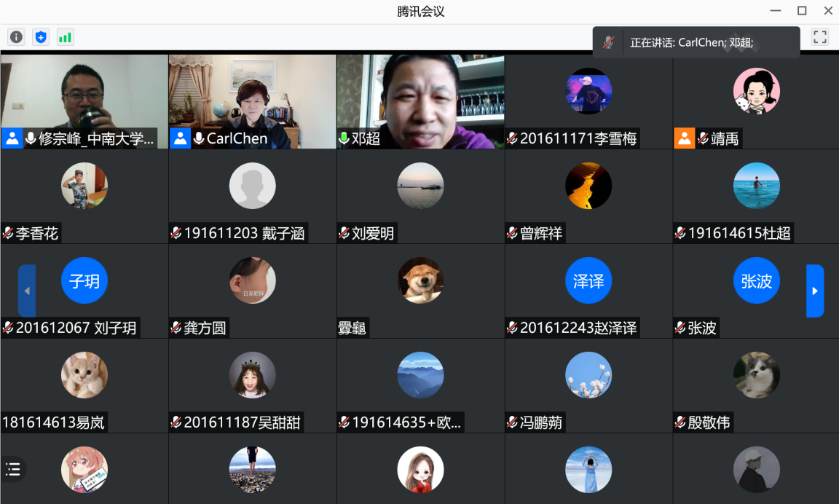Click the Shiba dog avatar
This screenshot has width=839, height=504.
pos(420,280)
